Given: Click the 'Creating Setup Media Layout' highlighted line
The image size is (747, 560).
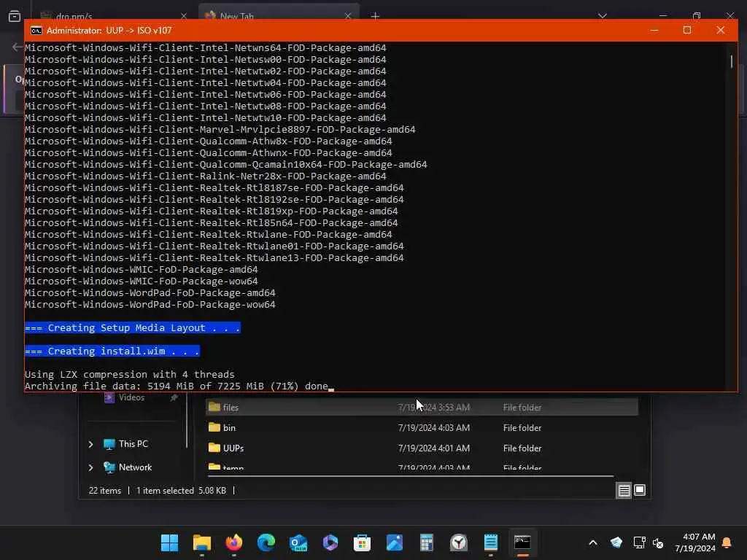Looking at the screenshot, I should pos(133,327).
